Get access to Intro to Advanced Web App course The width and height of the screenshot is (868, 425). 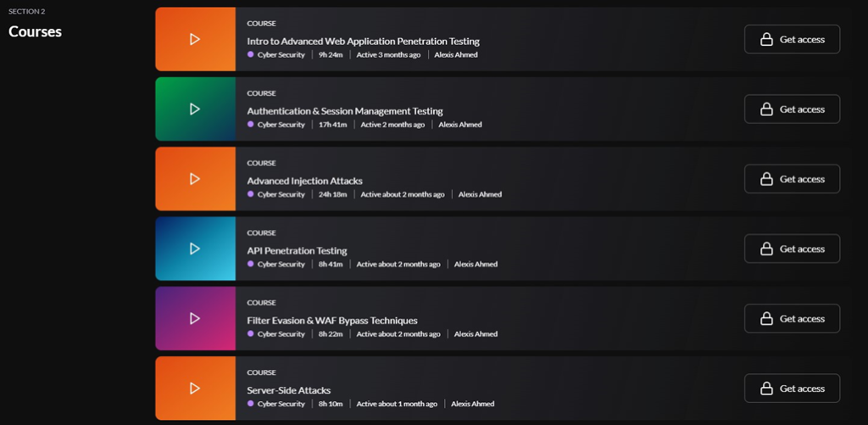pyautogui.click(x=792, y=39)
